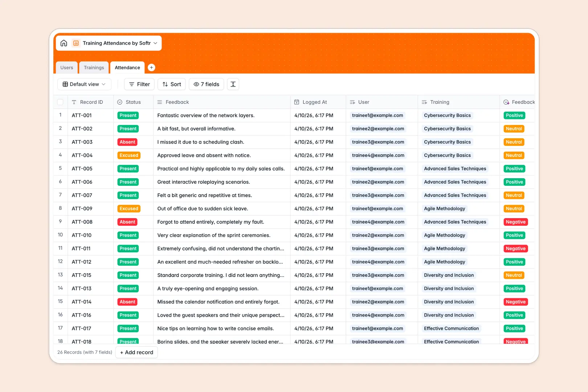Open the Default view dropdown
Image resolution: width=588 pixels, height=392 pixels.
pos(84,84)
